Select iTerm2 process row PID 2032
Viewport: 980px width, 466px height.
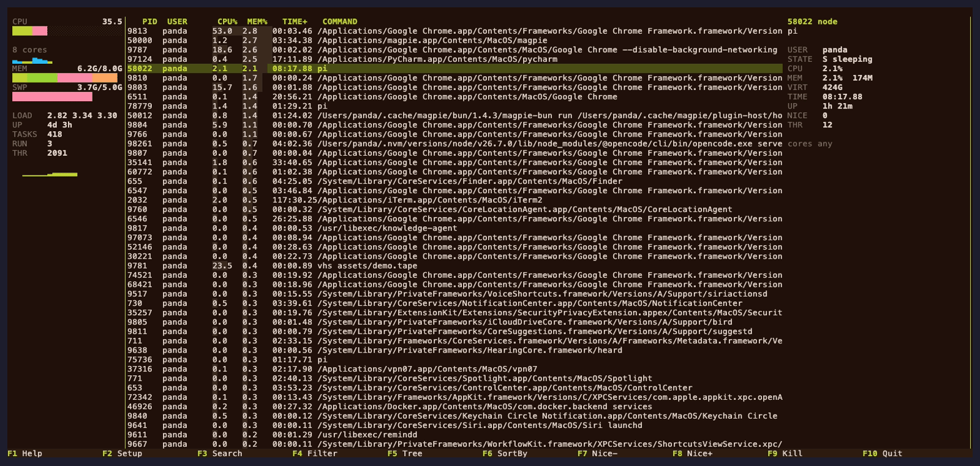[x=454, y=200]
